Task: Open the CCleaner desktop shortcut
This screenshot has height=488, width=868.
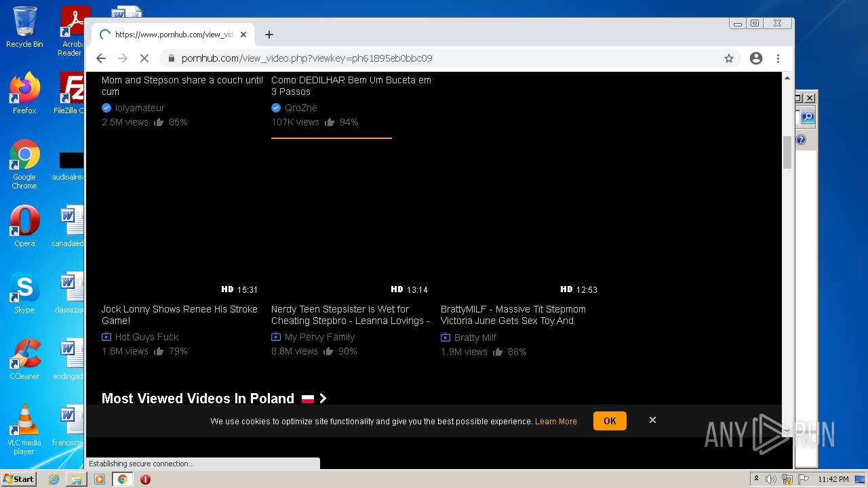Action: coord(24,359)
